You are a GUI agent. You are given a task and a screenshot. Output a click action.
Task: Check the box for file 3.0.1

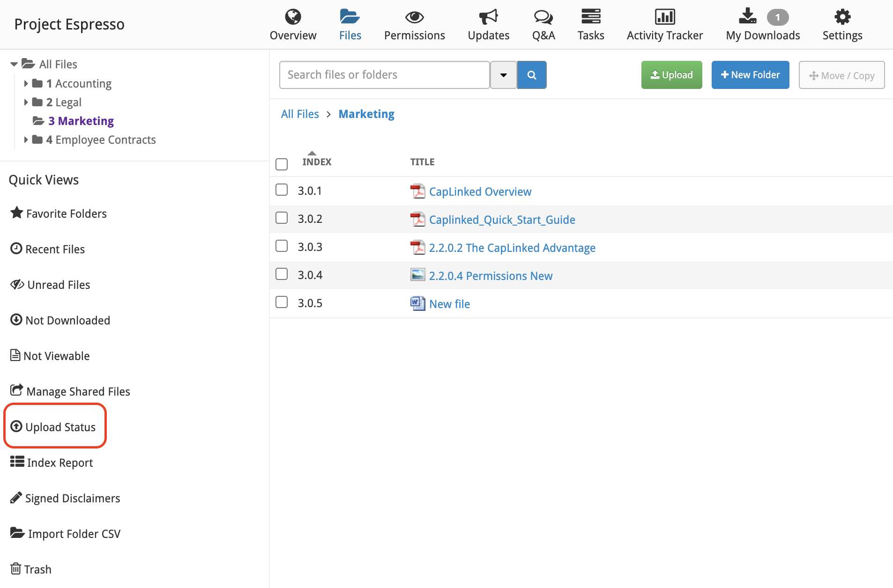click(282, 190)
